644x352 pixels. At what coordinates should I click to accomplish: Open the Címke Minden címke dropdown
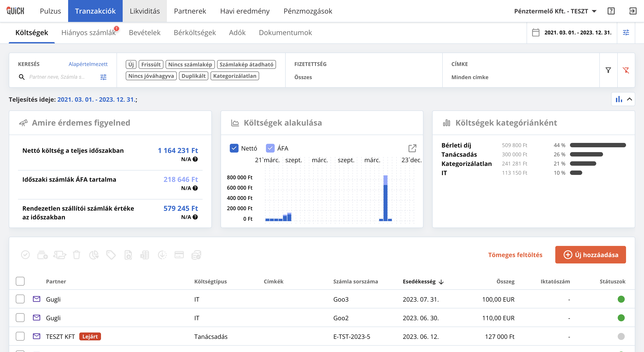521,77
